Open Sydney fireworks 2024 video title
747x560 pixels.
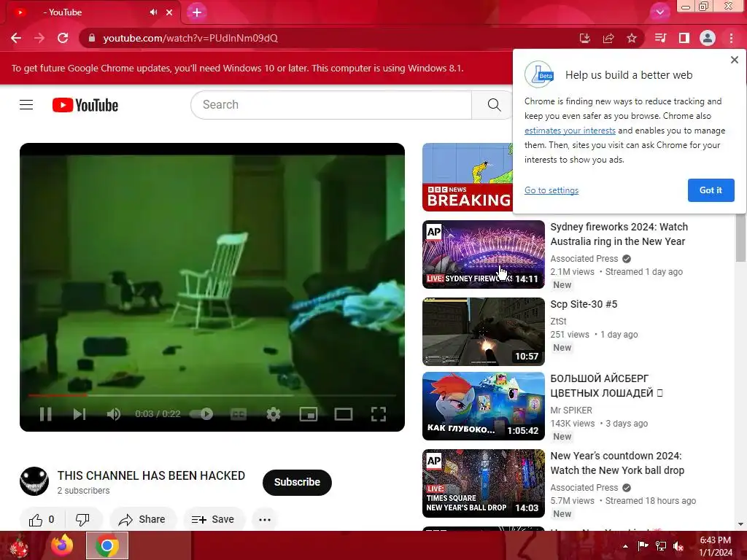(x=619, y=234)
